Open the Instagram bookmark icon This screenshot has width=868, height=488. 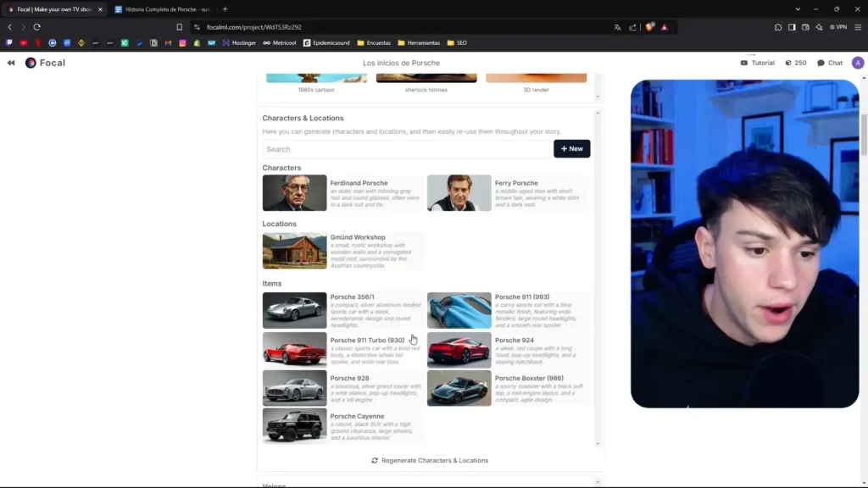(182, 42)
